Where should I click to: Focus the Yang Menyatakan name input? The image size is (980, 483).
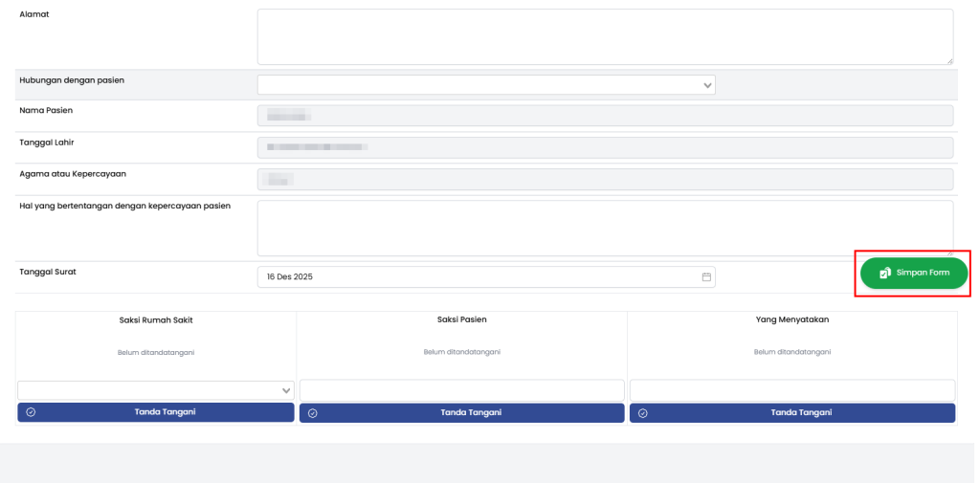(x=791, y=390)
